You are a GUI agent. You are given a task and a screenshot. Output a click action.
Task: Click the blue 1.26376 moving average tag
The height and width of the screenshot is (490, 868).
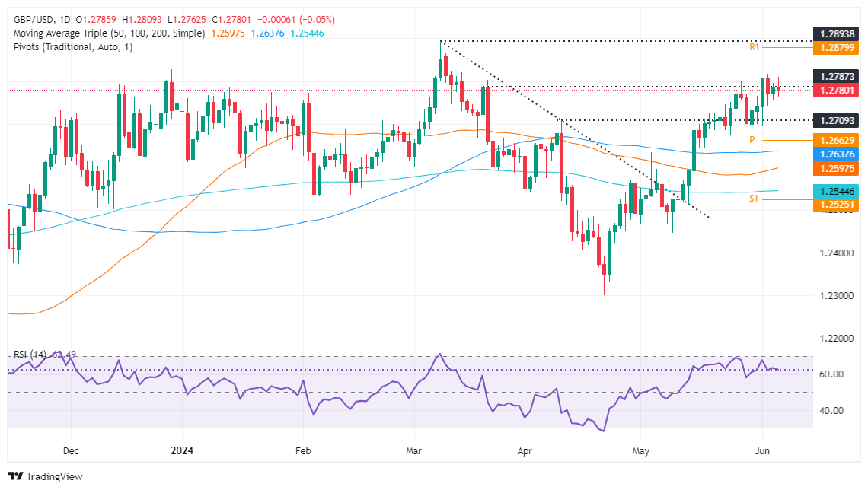pyautogui.click(x=836, y=154)
